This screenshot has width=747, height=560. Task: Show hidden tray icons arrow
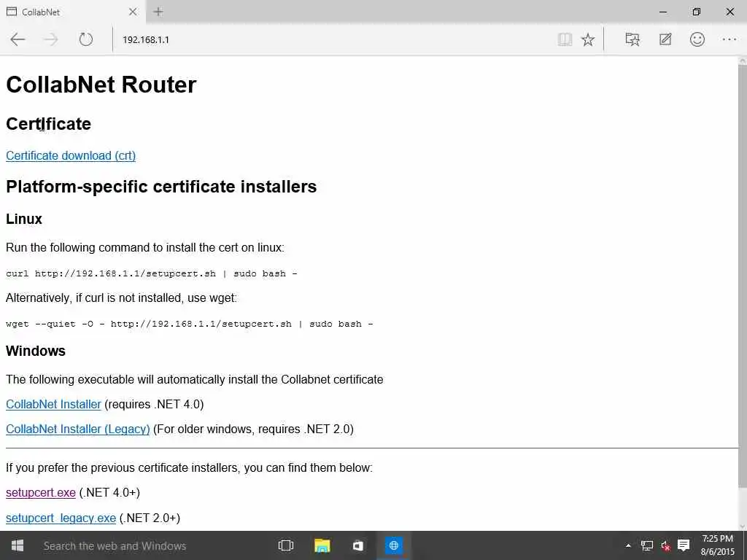point(628,545)
